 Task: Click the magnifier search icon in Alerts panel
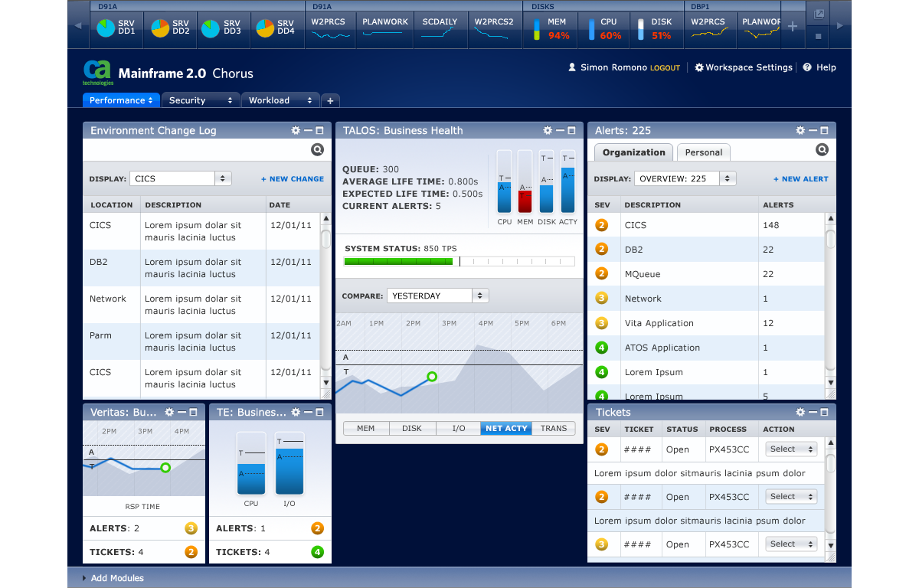[x=823, y=149]
